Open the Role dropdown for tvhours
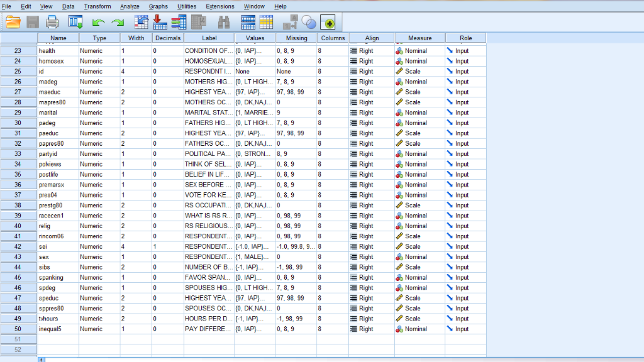This screenshot has height=362, width=644. point(465,319)
